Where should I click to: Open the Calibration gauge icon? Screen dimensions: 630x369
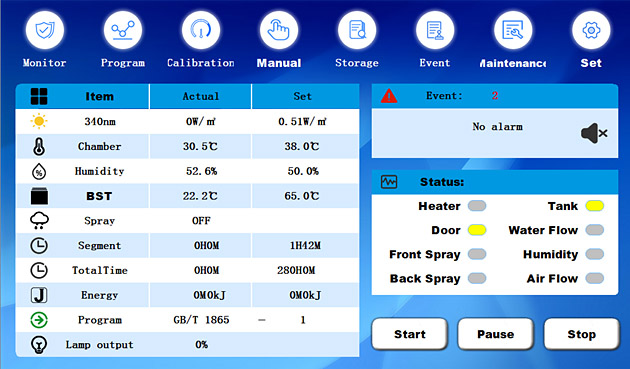click(200, 30)
